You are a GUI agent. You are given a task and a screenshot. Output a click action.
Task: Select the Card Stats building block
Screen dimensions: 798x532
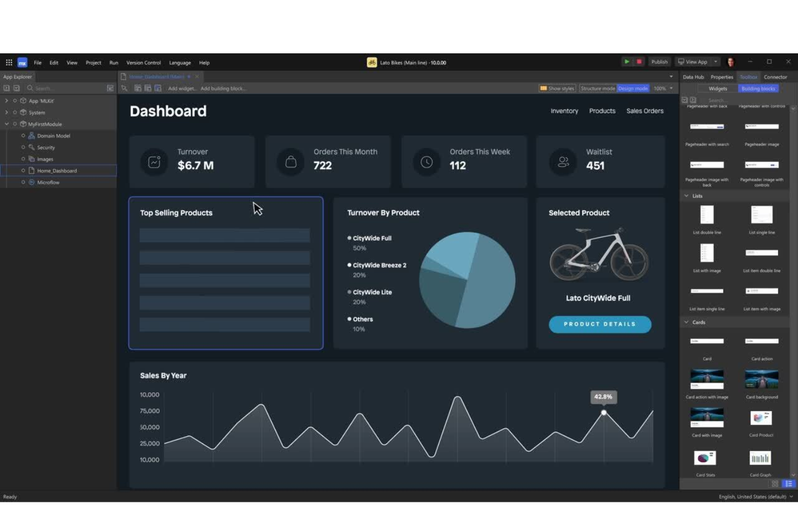point(706,458)
